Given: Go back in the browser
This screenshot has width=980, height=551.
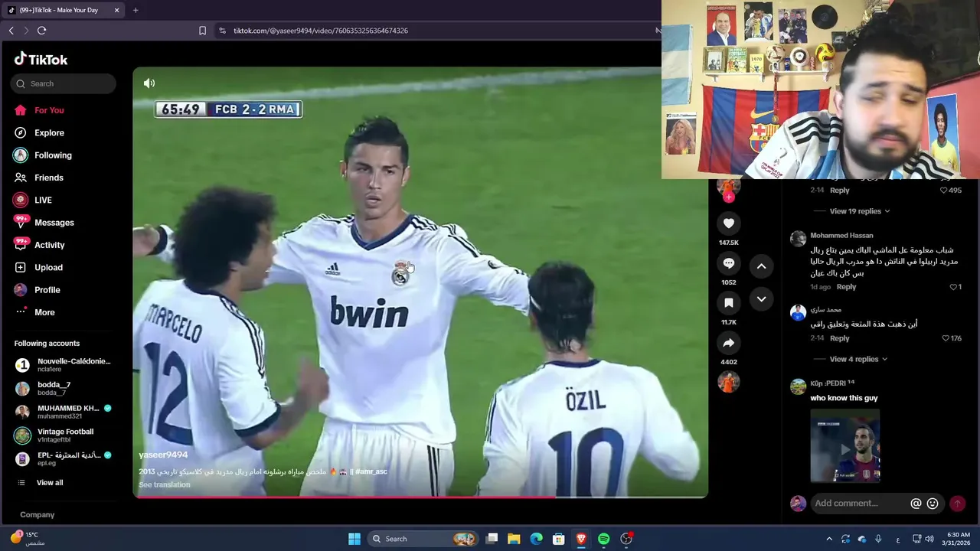Looking at the screenshot, I should (x=11, y=31).
